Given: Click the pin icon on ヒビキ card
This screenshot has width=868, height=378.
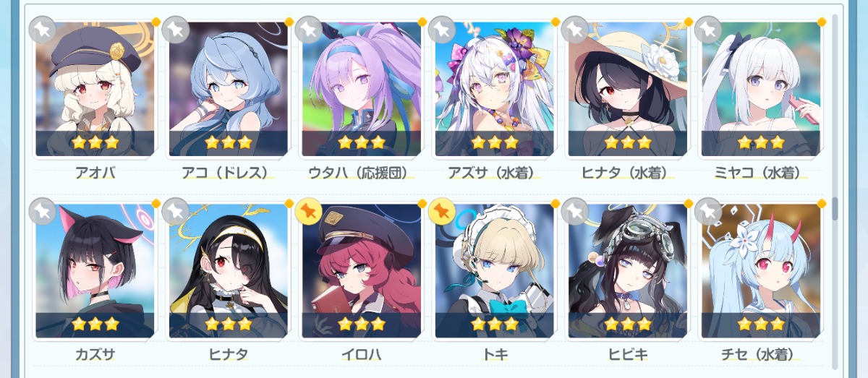Looking at the screenshot, I should [574, 211].
